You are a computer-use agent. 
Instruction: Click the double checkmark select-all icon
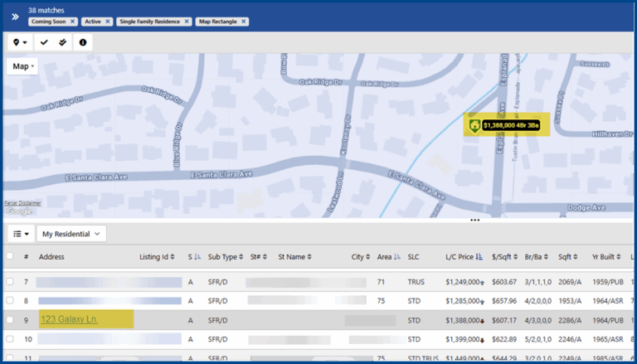(x=63, y=42)
